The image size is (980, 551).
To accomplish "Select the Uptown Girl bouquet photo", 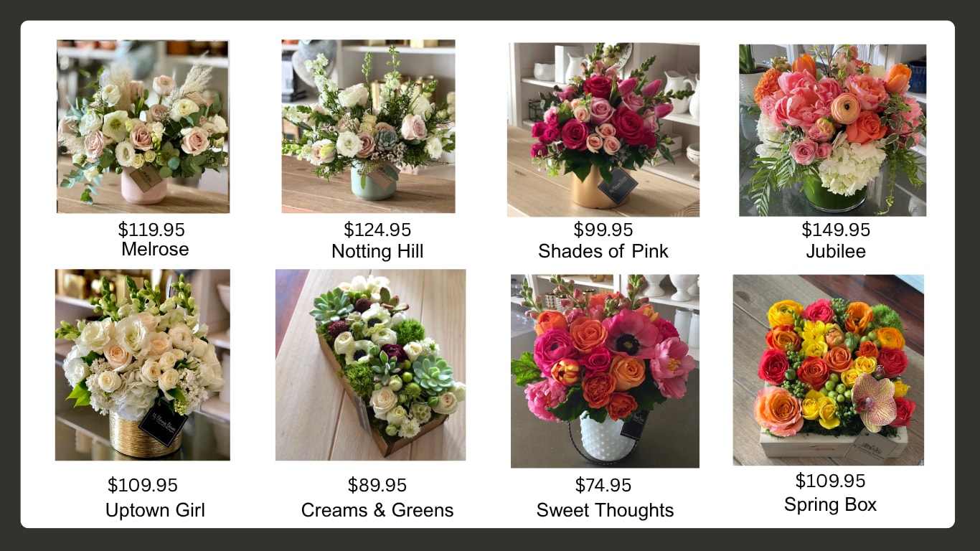I will (x=143, y=365).
